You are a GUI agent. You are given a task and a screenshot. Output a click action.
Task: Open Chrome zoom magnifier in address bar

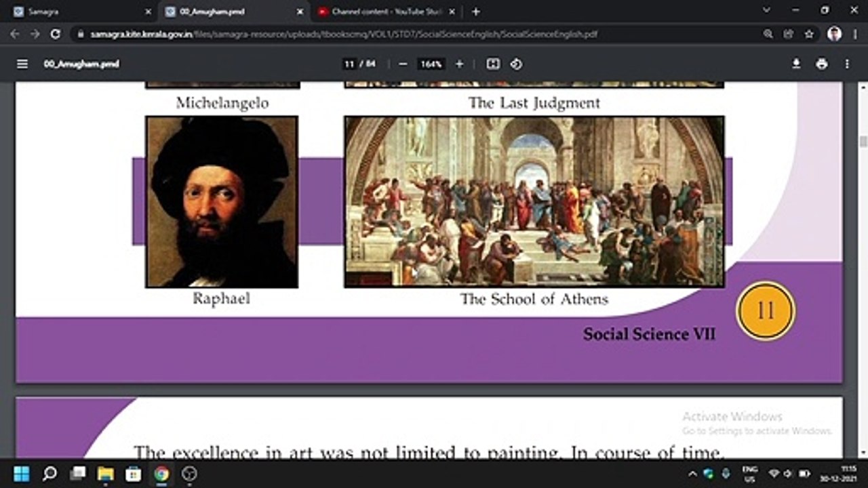pos(768,34)
